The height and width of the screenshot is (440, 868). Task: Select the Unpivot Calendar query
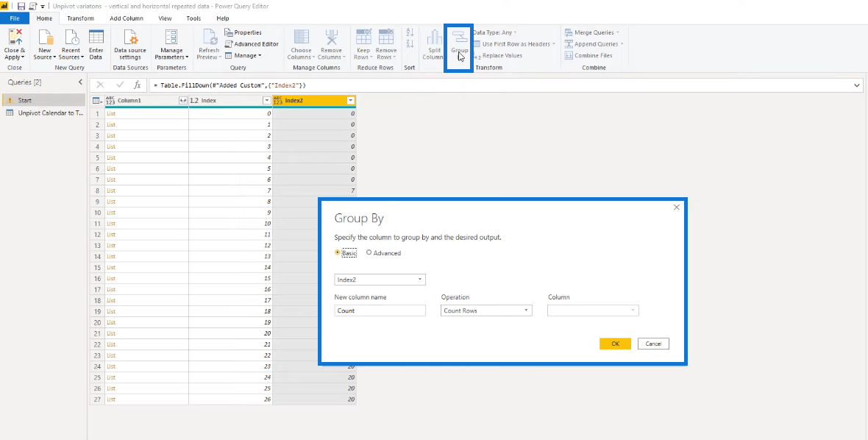(x=43, y=113)
